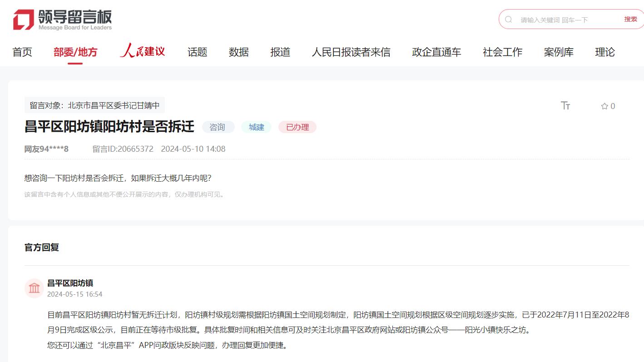Image resolution: width=644 pixels, height=362 pixels.
Task: Click the 城建 category tag
Action: [256, 127]
